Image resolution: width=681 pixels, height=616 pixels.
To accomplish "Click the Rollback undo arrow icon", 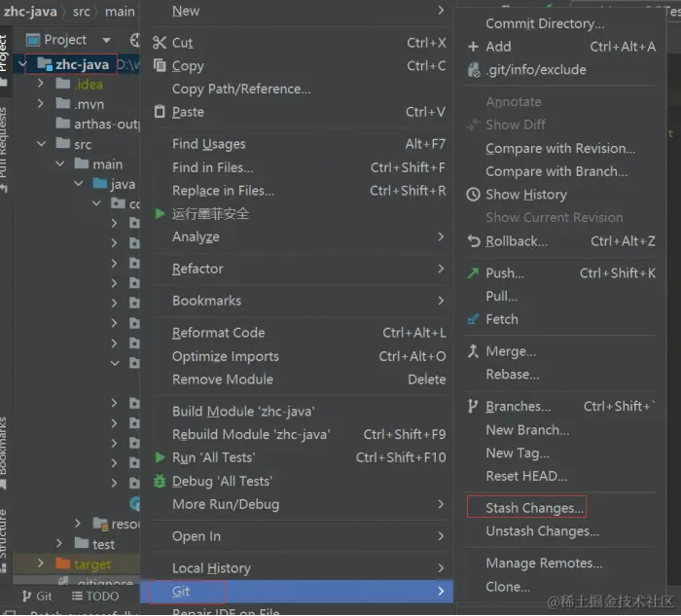I will 474,240.
